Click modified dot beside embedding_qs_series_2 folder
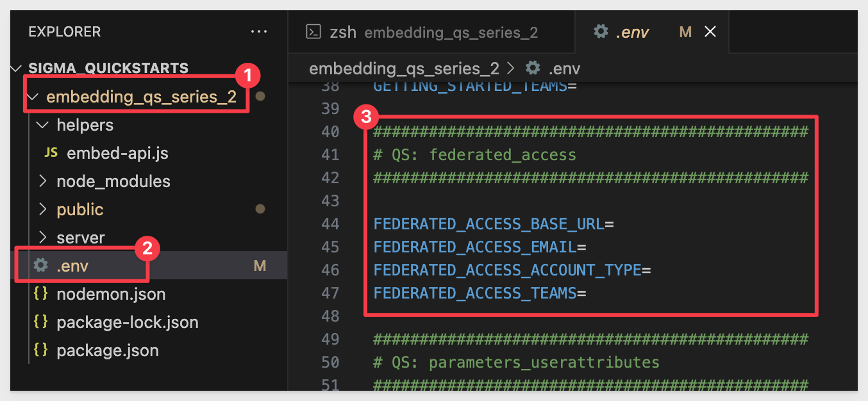Screen dimensions: 868x401 [260, 97]
